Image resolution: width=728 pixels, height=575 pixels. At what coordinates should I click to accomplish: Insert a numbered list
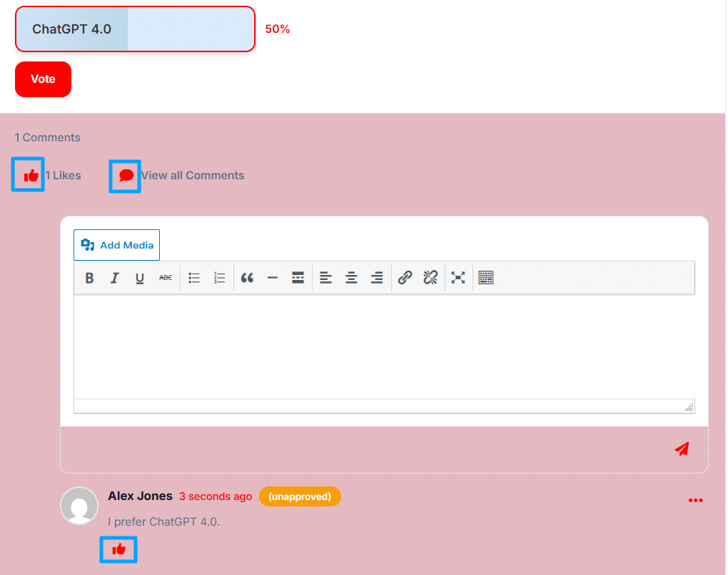click(219, 278)
